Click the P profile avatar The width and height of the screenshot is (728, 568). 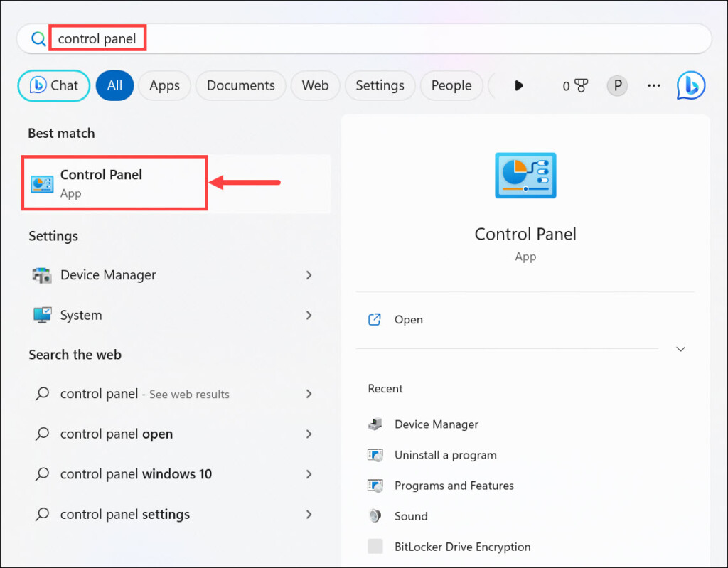coord(617,86)
